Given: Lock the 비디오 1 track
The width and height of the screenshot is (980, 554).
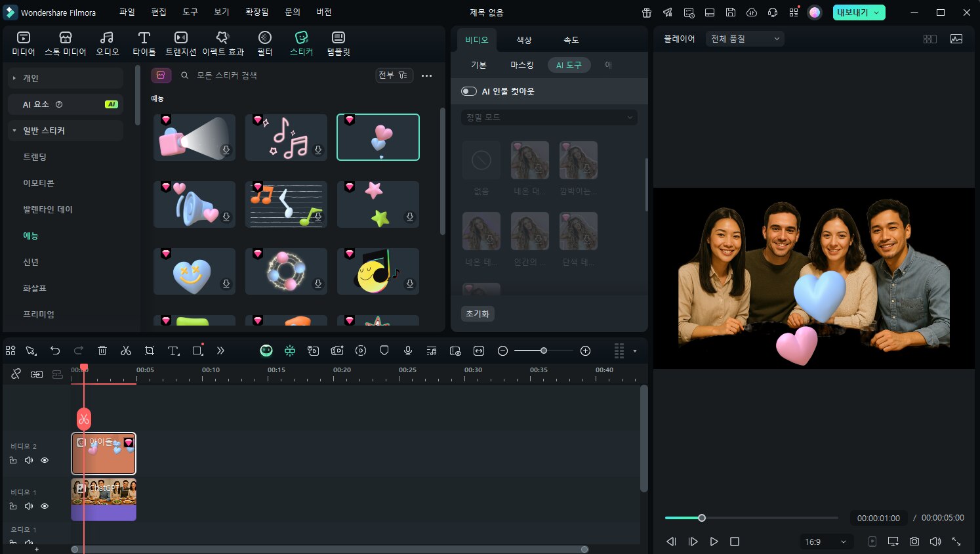Looking at the screenshot, I should coord(13,506).
